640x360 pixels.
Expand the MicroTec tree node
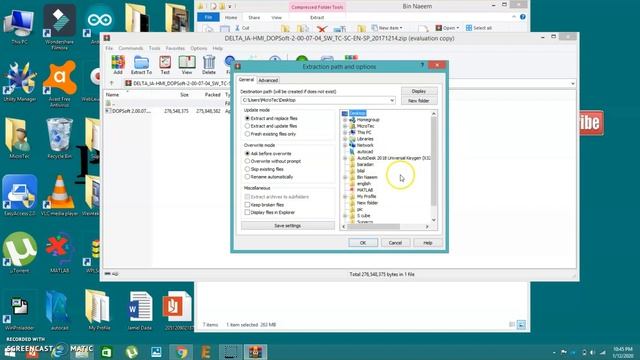[x=345, y=126]
